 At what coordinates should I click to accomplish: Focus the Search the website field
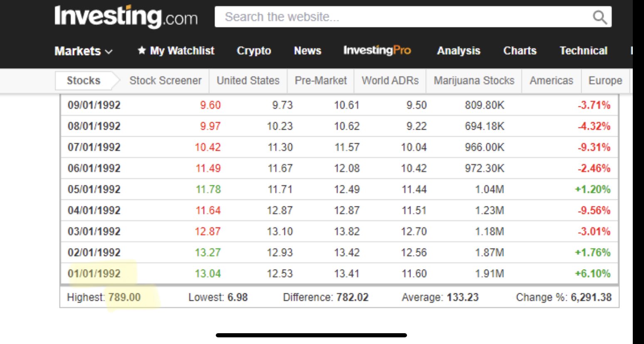click(413, 17)
